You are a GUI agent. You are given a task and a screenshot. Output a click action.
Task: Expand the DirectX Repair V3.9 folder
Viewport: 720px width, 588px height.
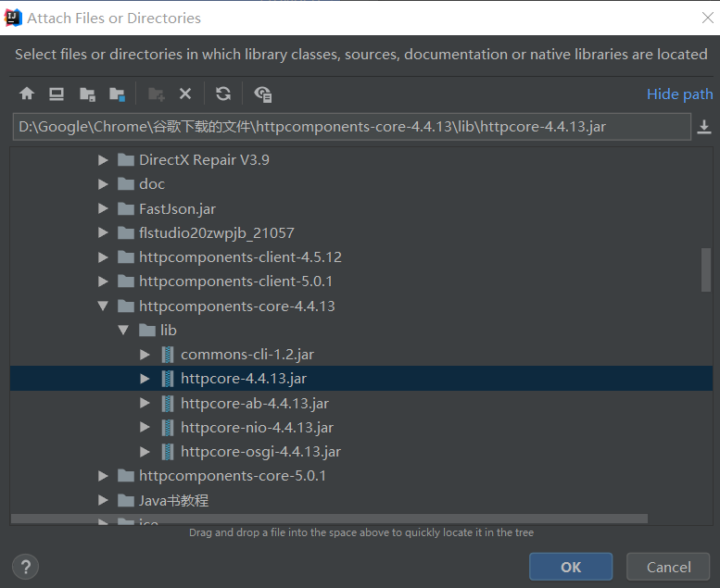click(103, 160)
